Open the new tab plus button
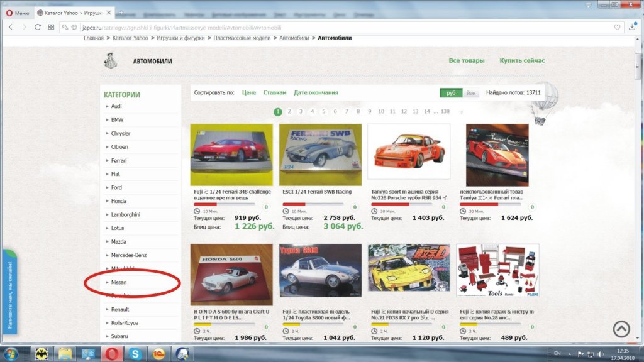Image resolution: width=644 pixels, height=362 pixels. 121,13
